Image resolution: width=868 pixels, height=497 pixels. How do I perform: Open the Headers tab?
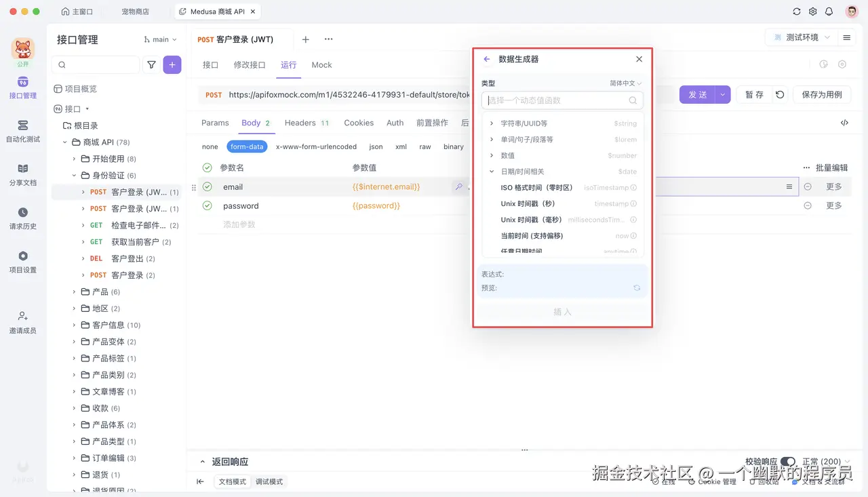300,123
